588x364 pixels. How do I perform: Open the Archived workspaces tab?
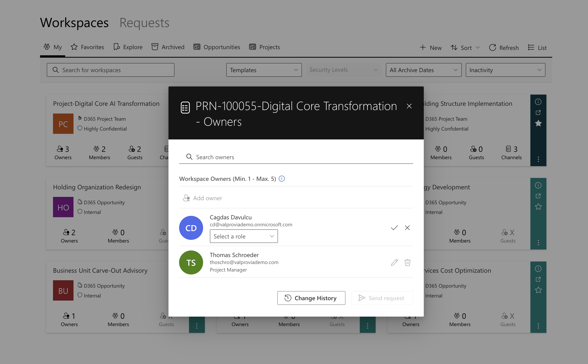[168, 47]
